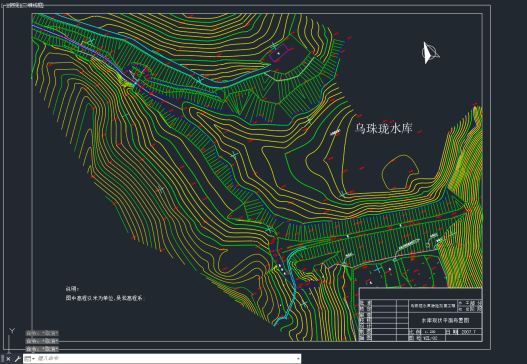
Task: Select the drawing number VZL-02
Action: click(x=430, y=338)
